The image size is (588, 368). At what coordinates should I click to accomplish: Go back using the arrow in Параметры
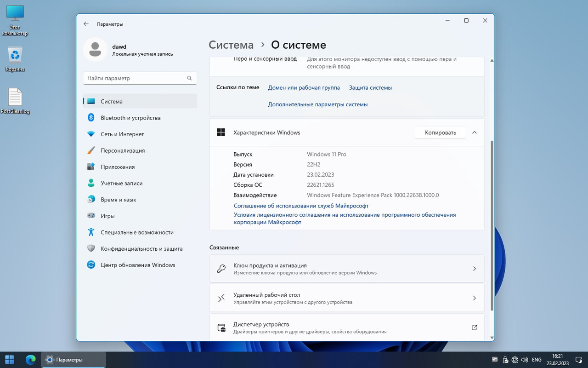[86, 24]
